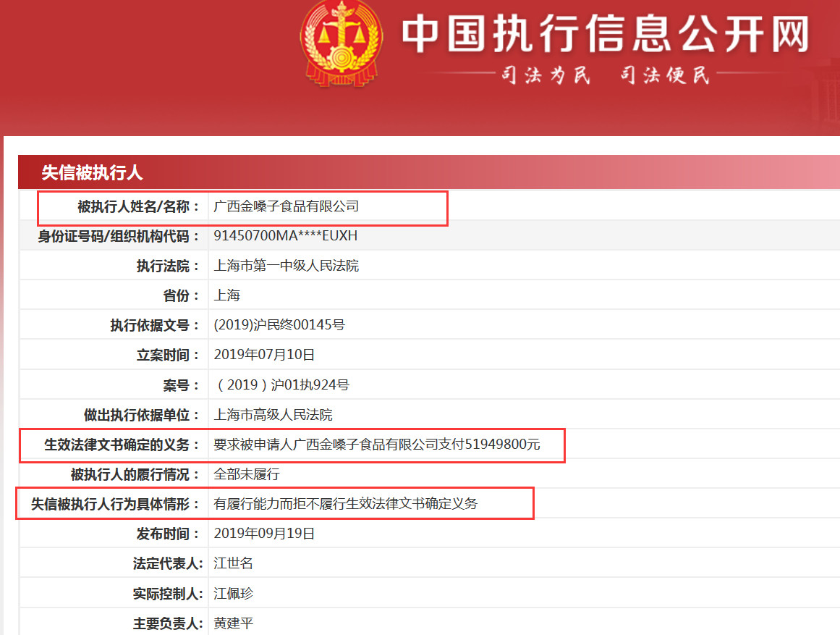Click 有履行能力而拒不履行 circumstance text

346,504
